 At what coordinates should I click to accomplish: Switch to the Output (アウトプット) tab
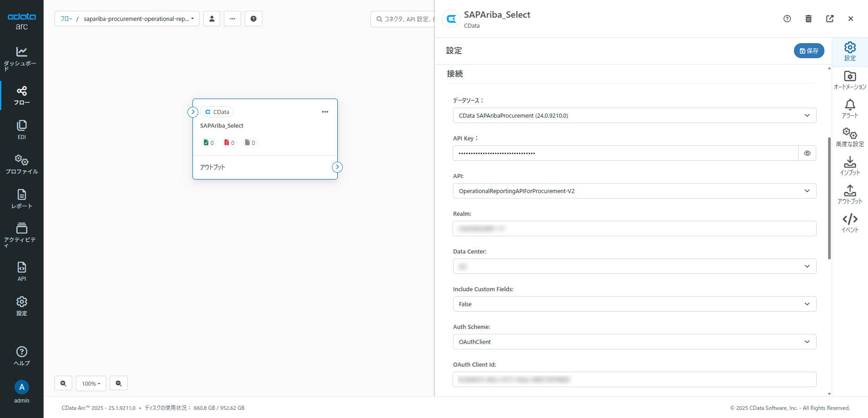850,194
